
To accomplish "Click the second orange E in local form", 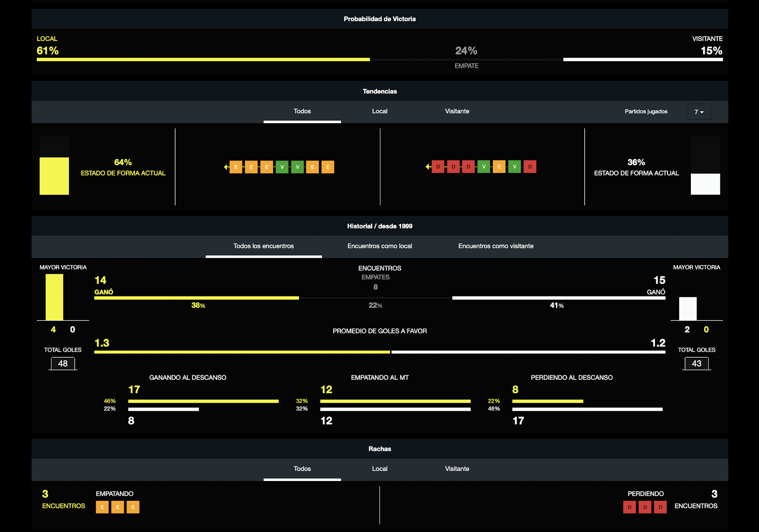I will [251, 167].
